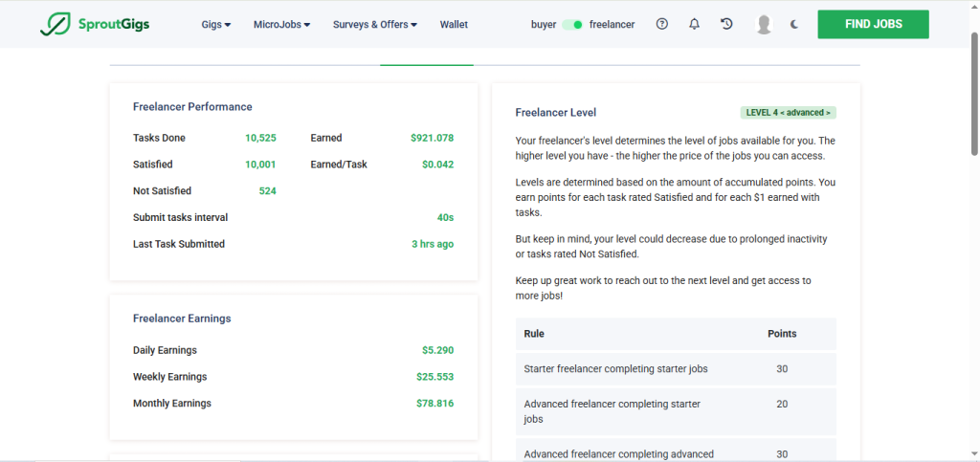
Task: Open the user profile avatar
Action: pyautogui.click(x=763, y=25)
